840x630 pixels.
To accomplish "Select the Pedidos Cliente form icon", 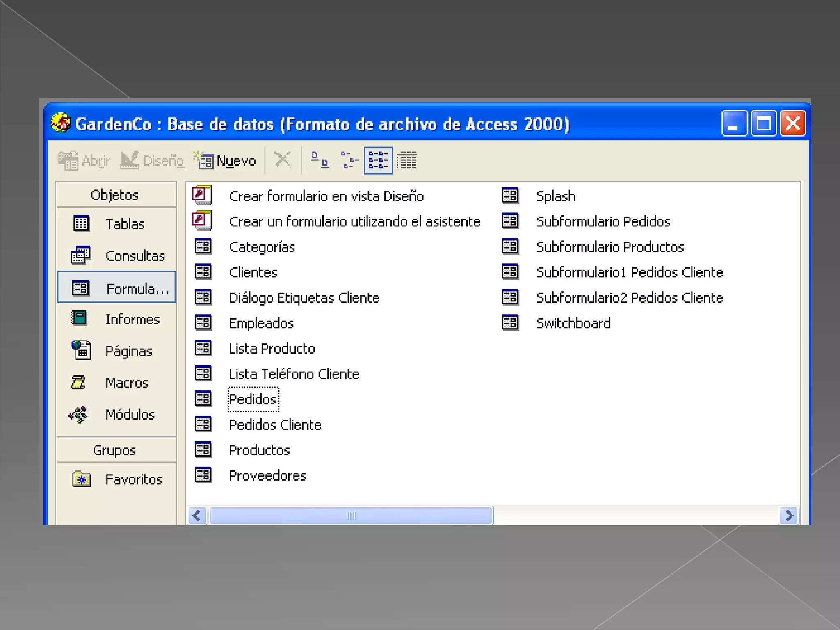I will click(203, 424).
